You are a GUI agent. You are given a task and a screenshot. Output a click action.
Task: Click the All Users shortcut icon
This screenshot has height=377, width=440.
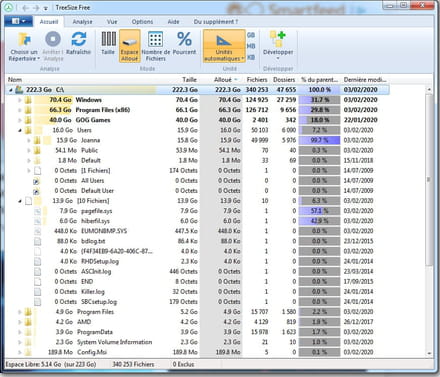pyautogui.click(x=36, y=181)
